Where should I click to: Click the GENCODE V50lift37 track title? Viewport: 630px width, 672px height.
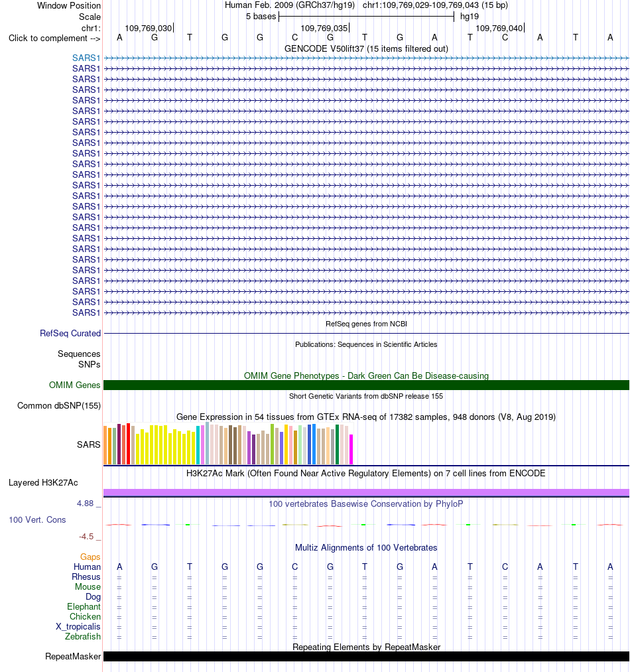coord(367,49)
